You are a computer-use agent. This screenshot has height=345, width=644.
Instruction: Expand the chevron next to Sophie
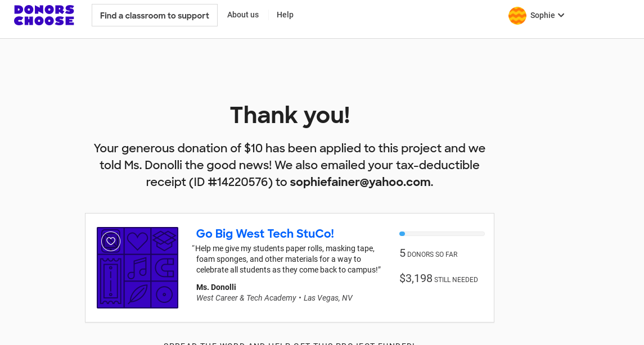tap(561, 16)
